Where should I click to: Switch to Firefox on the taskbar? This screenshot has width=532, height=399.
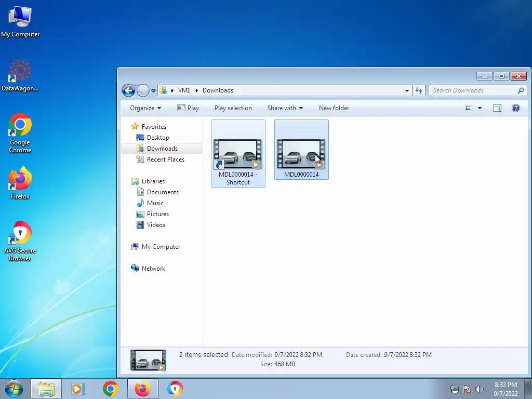[x=142, y=389]
